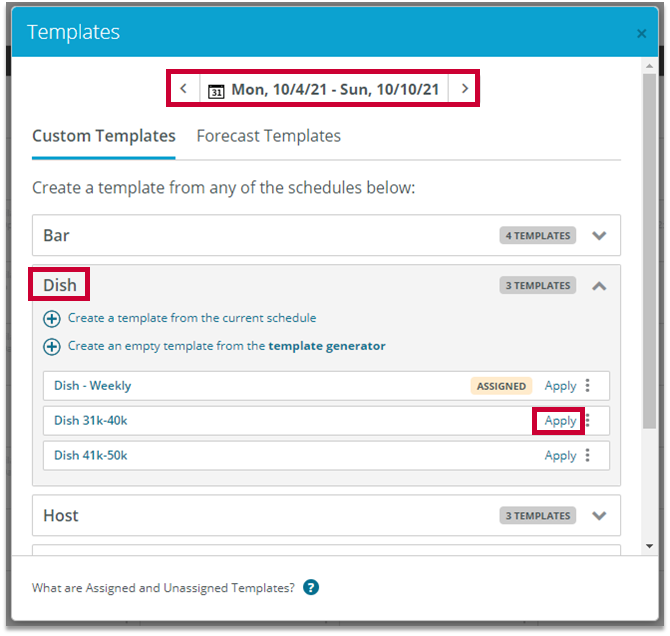Expand the Host templates section
The image size is (670, 636).
click(x=599, y=516)
